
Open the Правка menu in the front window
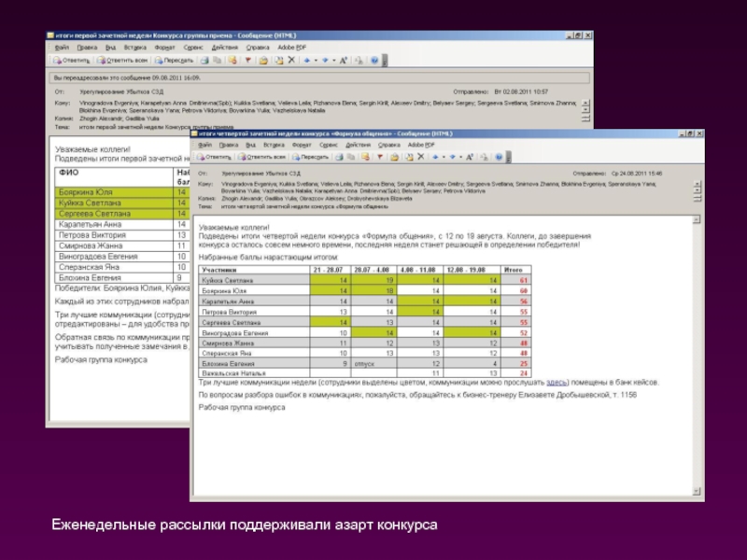(229, 145)
